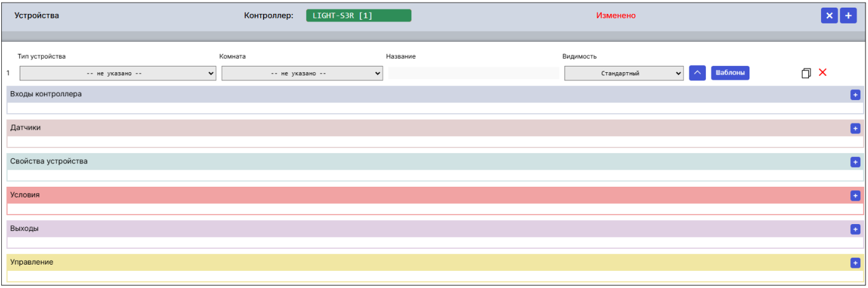The image size is (868, 288).
Task: Collapse device with the chevron-up button
Action: 697,73
